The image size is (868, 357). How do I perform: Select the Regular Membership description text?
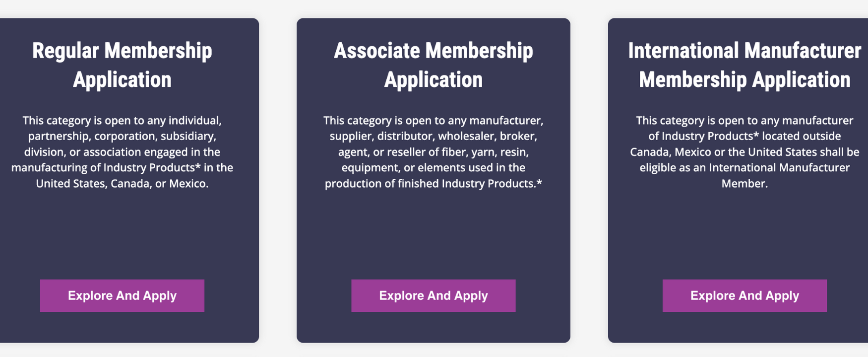[122, 151]
